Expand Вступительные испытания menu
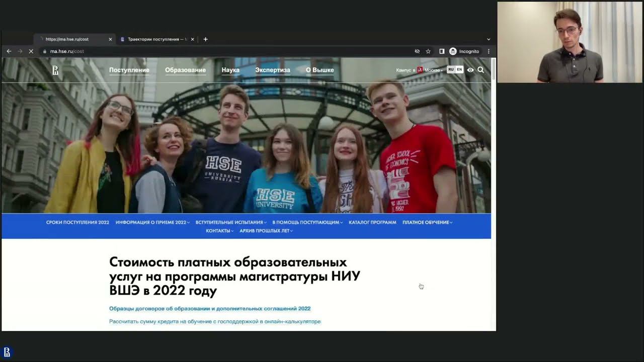Image resolution: width=644 pixels, height=362 pixels. [231, 222]
